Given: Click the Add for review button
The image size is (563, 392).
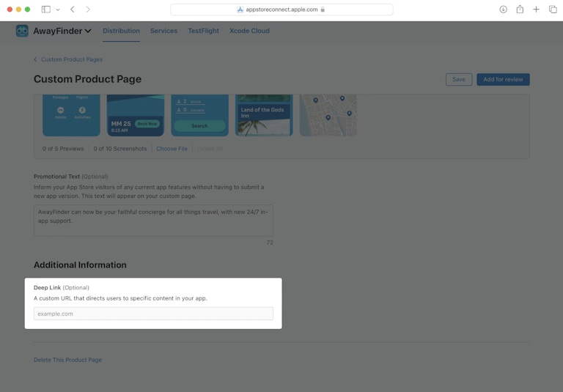Looking at the screenshot, I should [x=503, y=79].
